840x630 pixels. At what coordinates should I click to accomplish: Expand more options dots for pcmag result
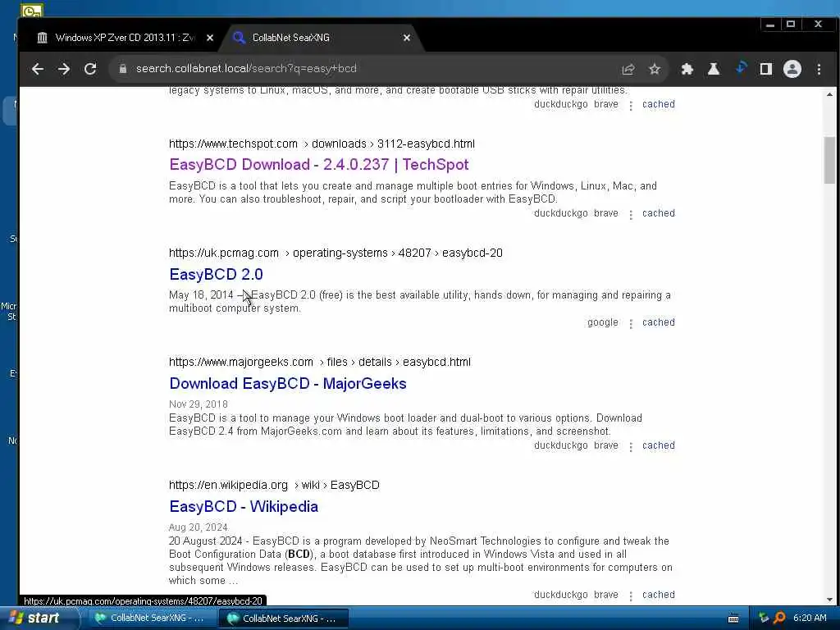631,323
